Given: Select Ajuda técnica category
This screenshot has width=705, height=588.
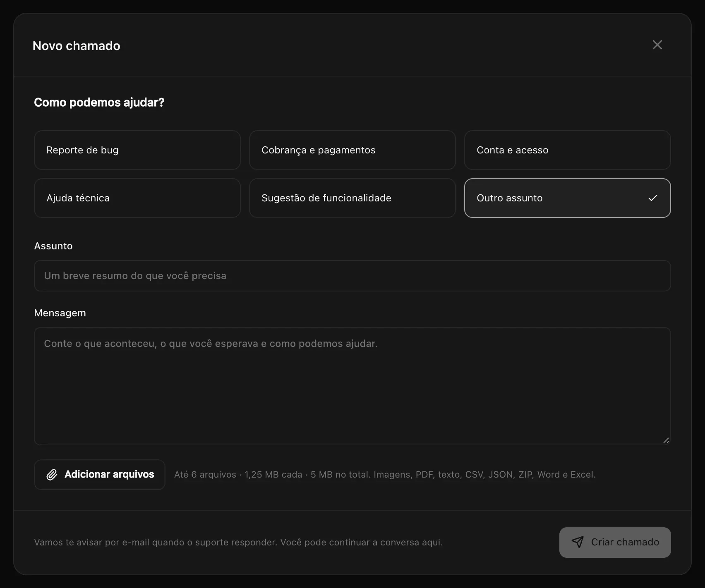Looking at the screenshot, I should [137, 198].
